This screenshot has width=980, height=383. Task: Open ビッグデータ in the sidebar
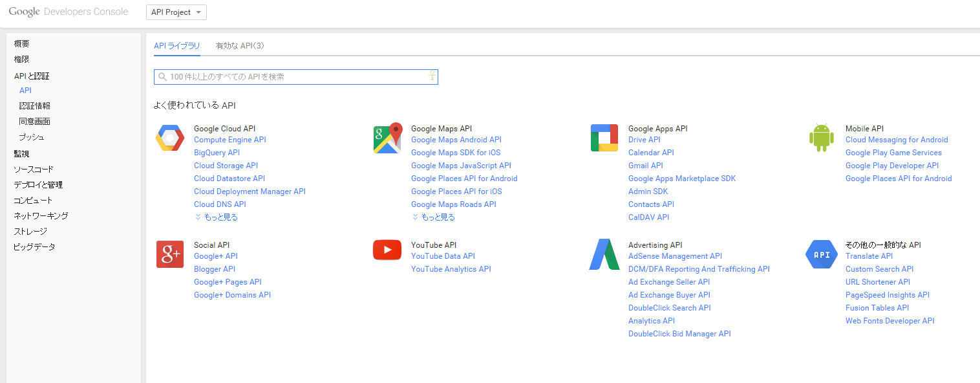point(35,247)
